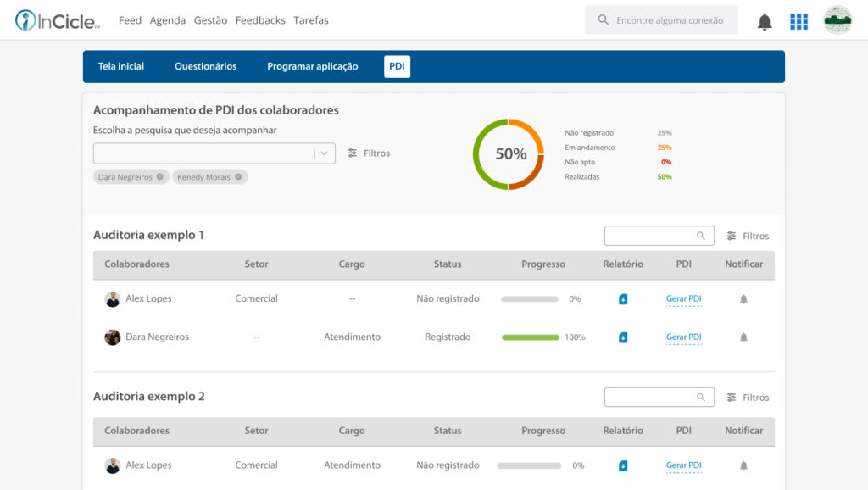This screenshot has height=490, width=868.
Task: Open Filtros for Auditoria exemplo 1
Action: pyautogui.click(x=748, y=236)
